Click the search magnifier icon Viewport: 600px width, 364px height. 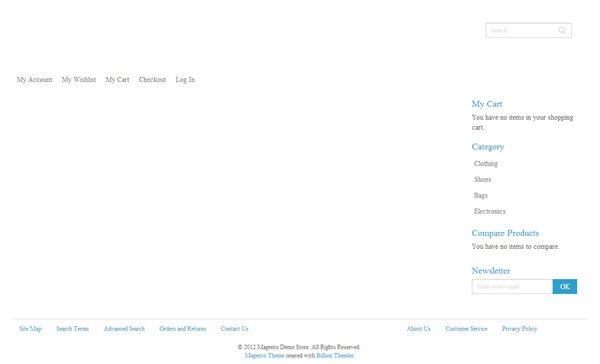point(561,30)
